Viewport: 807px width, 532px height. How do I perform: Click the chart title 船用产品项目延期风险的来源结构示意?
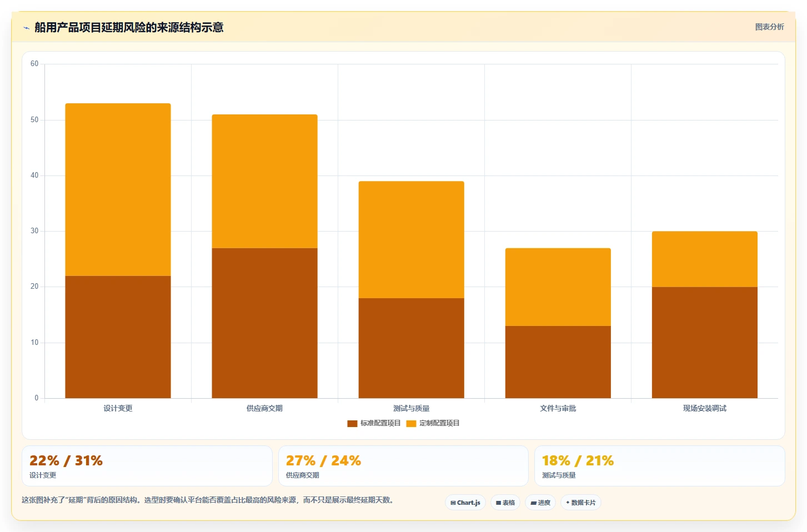click(x=129, y=27)
